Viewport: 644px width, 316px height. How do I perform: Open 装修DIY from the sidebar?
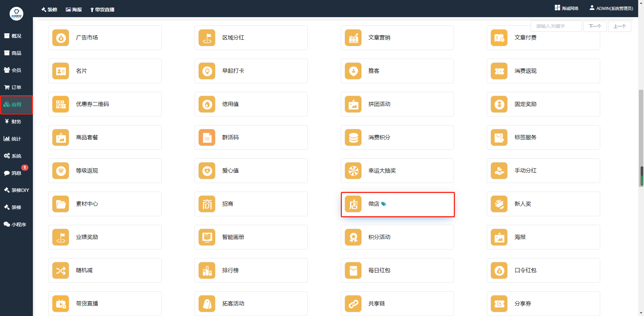click(16, 190)
